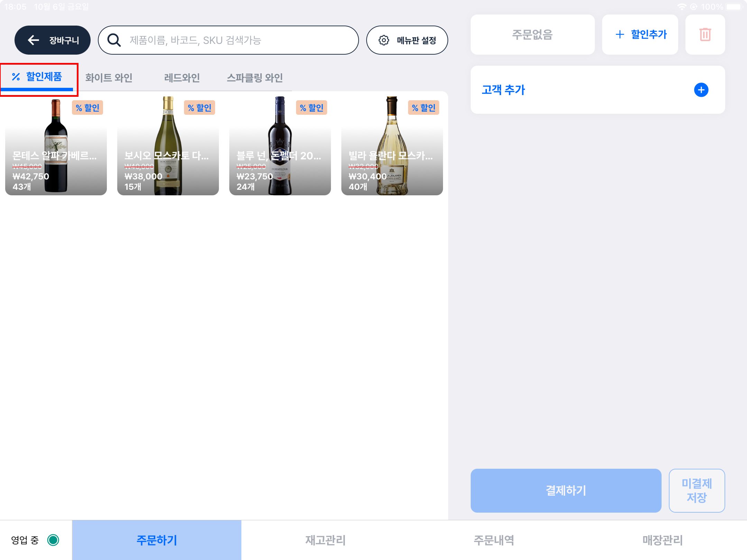Click the blue plus circle to add customer
Image resolution: width=747 pixels, height=560 pixels.
click(x=701, y=90)
